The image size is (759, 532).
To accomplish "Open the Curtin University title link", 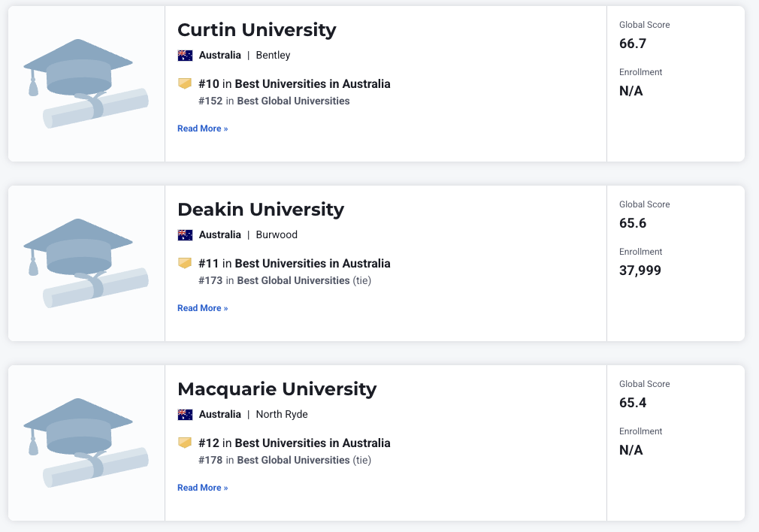I will [256, 30].
